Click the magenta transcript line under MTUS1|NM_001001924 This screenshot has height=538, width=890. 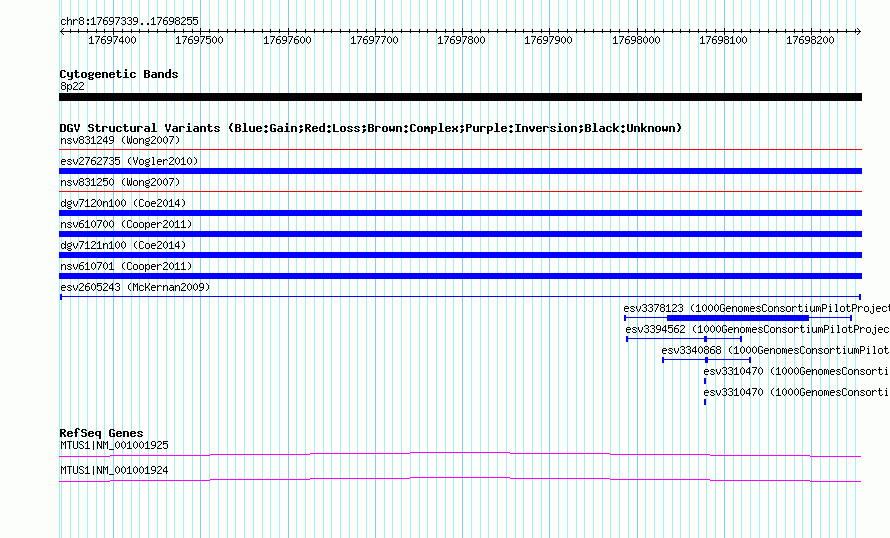pos(460,480)
